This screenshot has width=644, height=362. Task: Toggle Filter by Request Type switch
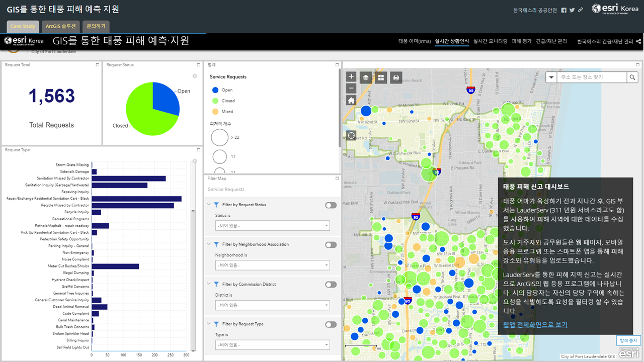click(331, 324)
